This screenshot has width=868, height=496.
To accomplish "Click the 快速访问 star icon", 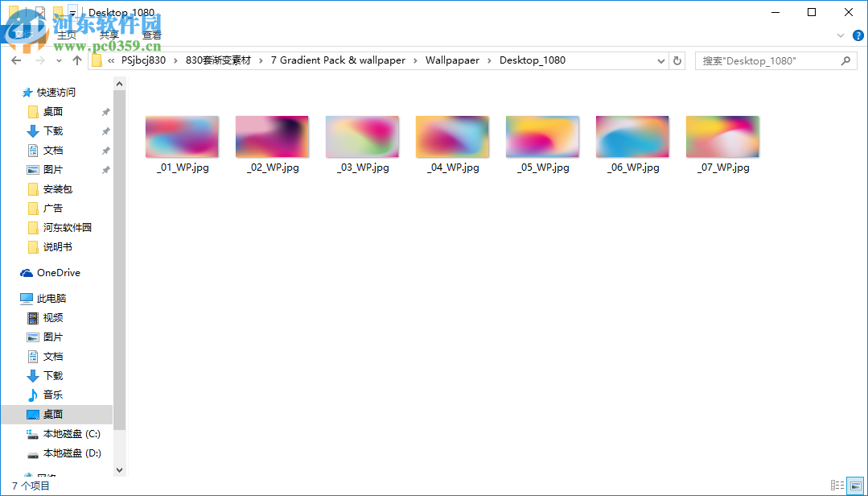I will point(27,93).
